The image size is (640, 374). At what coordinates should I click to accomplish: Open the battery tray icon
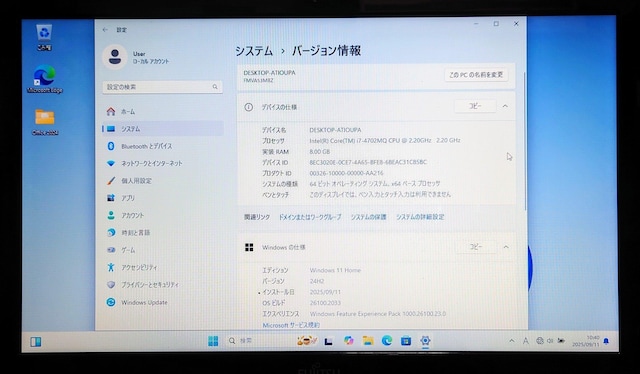point(562,341)
